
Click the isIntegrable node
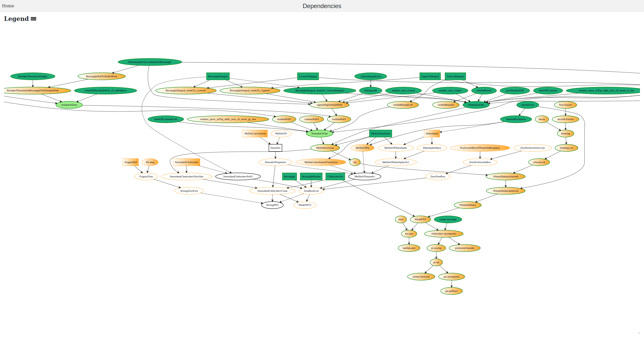[x=371, y=91]
